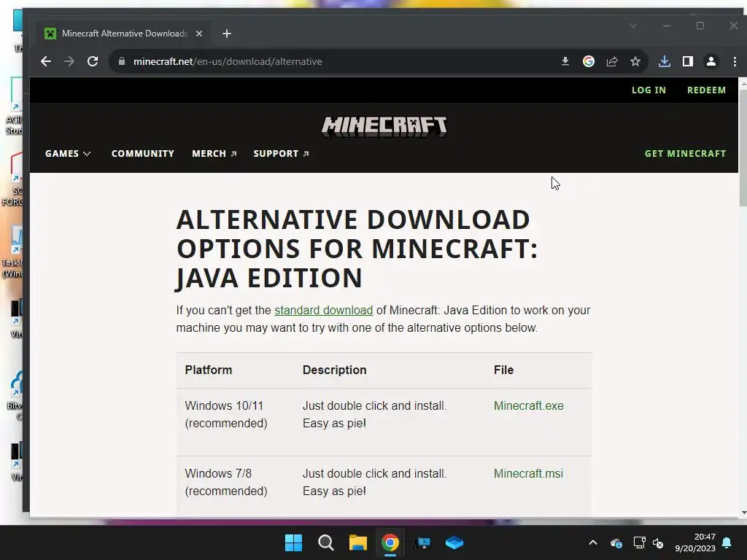This screenshot has width=747, height=560.
Task: Open the notification bell
Action: click(727, 542)
